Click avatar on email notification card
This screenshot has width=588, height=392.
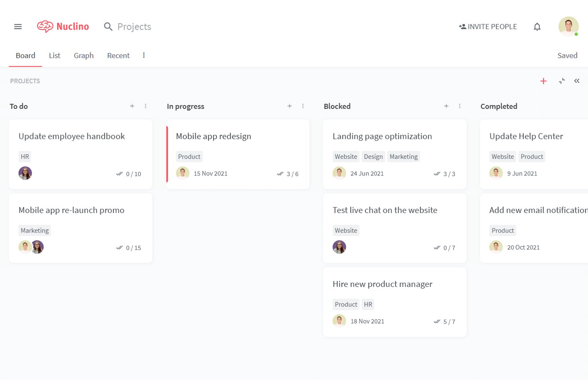pyautogui.click(x=496, y=247)
